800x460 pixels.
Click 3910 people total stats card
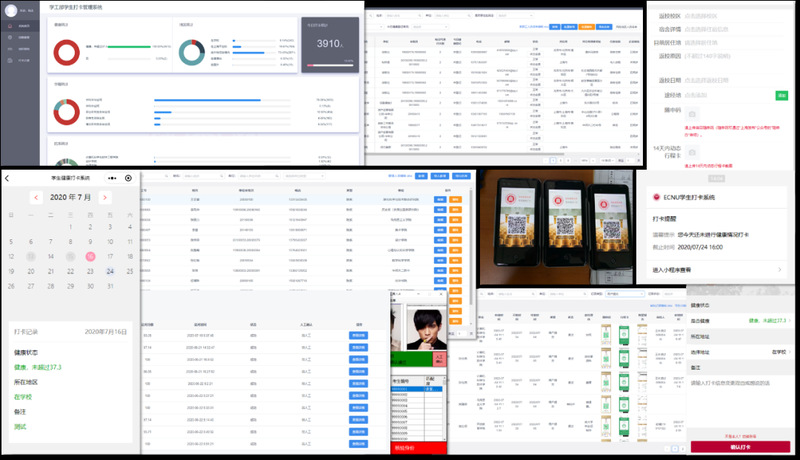(330, 45)
